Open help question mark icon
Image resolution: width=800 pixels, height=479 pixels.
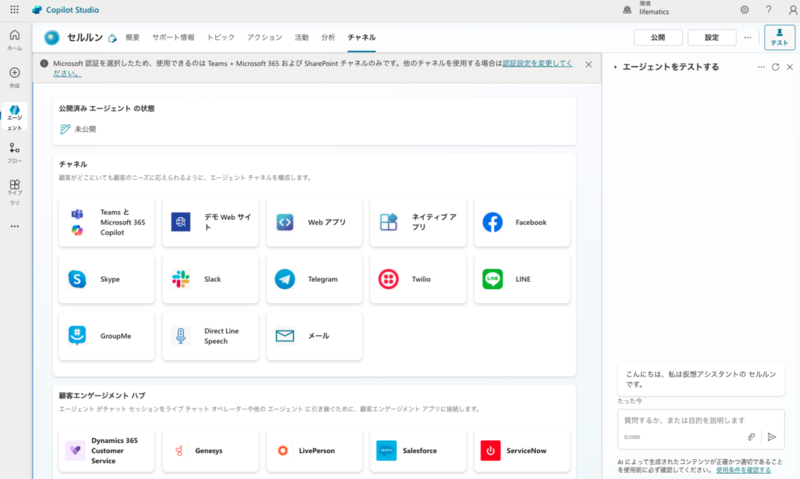coord(768,10)
